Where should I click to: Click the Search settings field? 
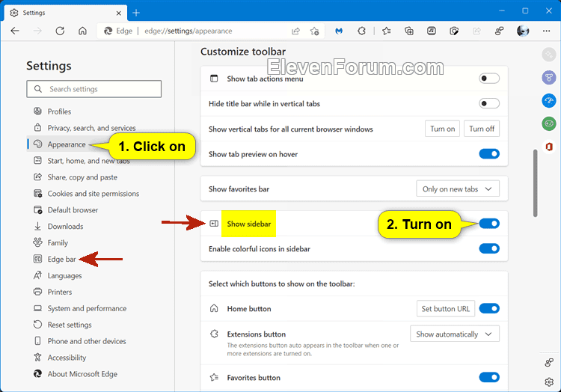coord(93,89)
